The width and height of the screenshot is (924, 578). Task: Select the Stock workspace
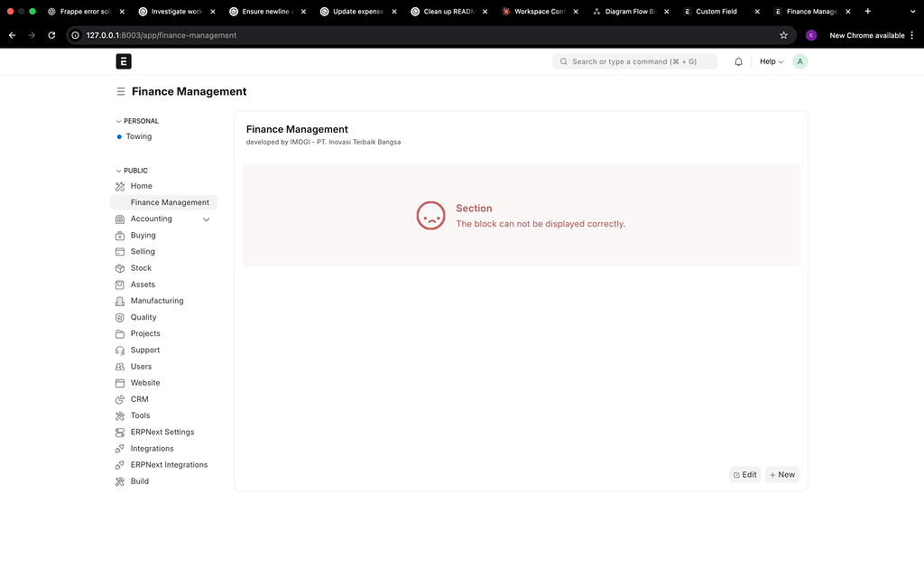point(142,267)
